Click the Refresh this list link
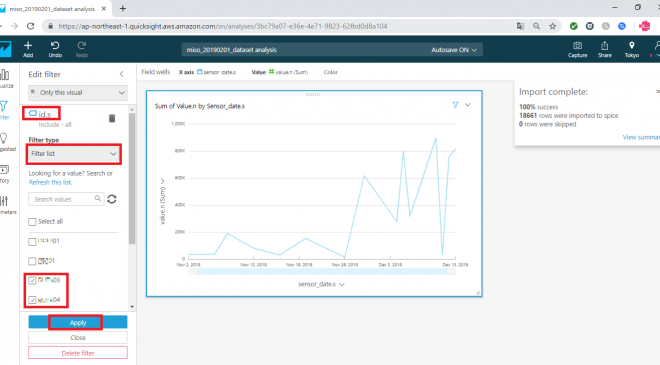The image size is (660, 365). pyautogui.click(x=50, y=182)
